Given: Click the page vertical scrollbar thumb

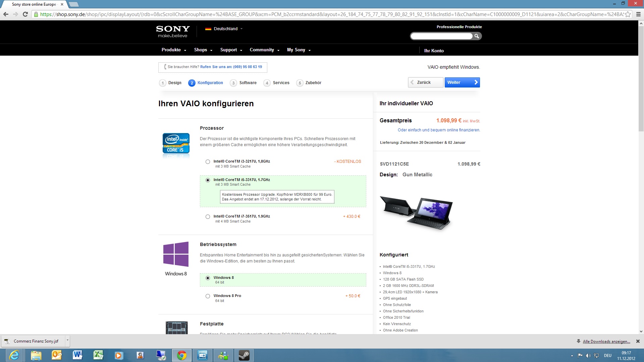Looking at the screenshot, I should click(x=641, y=79).
